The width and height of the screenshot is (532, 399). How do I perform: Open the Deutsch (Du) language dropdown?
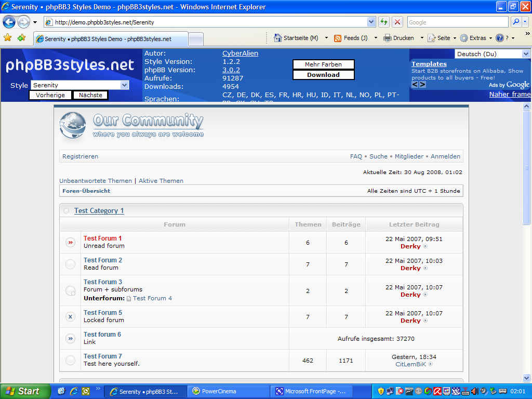click(x=492, y=54)
